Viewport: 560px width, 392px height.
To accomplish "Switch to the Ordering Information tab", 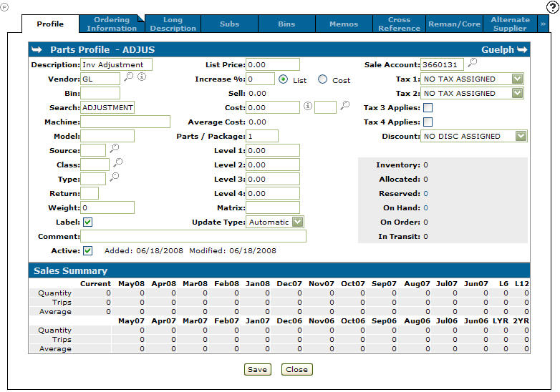I will pyautogui.click(x=112, y=24).
